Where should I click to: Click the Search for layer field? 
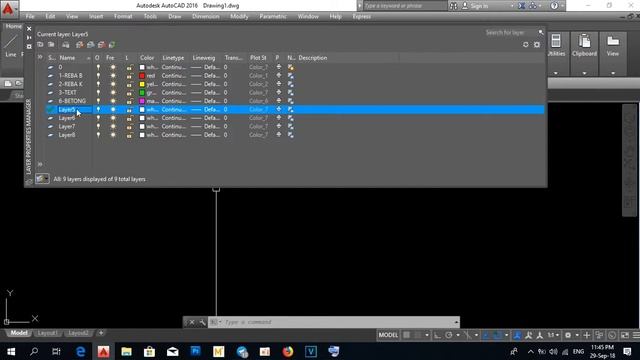click(x=510, y=32)
